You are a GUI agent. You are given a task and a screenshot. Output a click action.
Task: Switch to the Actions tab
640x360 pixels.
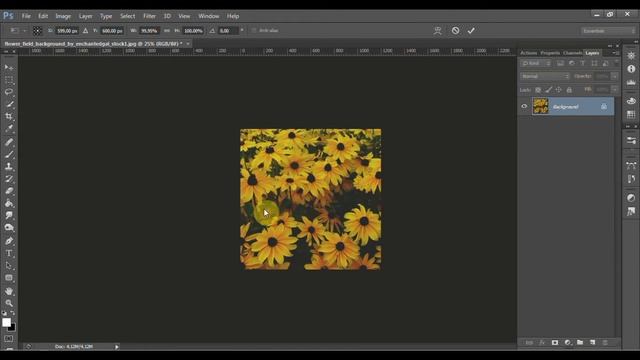[529, 53]
